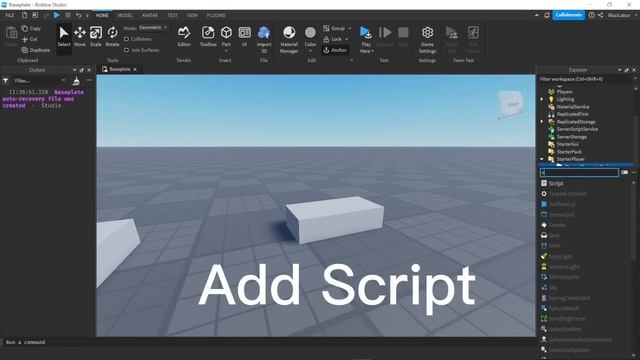The width and height of the screenshot is (640, 360).
Task: Open the Terrain Editor
Action: coord(184,37)
